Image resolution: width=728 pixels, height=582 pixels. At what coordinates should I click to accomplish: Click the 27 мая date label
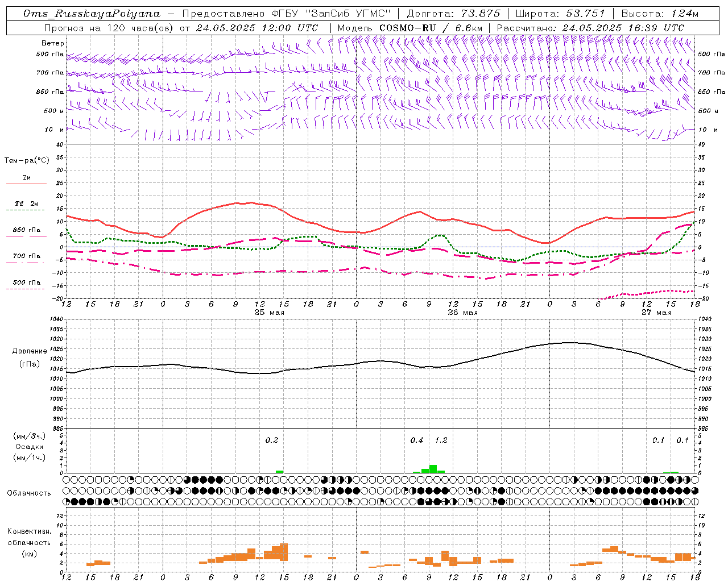tap(656, 313)
